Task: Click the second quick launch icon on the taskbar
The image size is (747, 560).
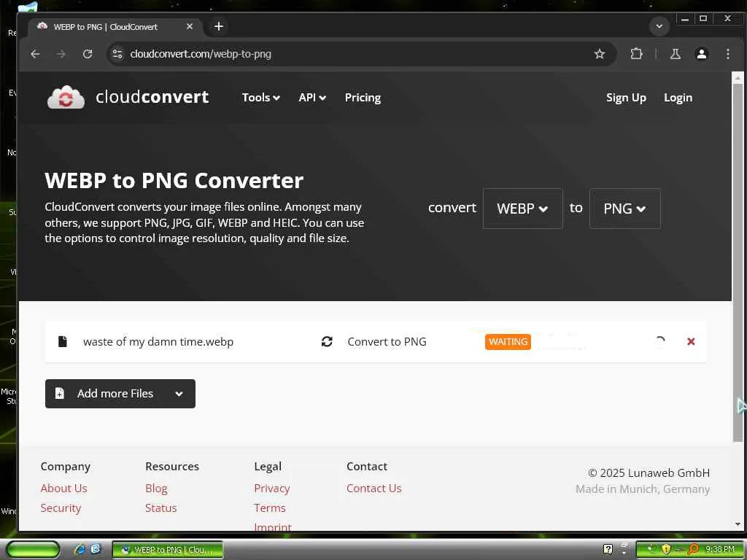Action: [x=96, y=549]
